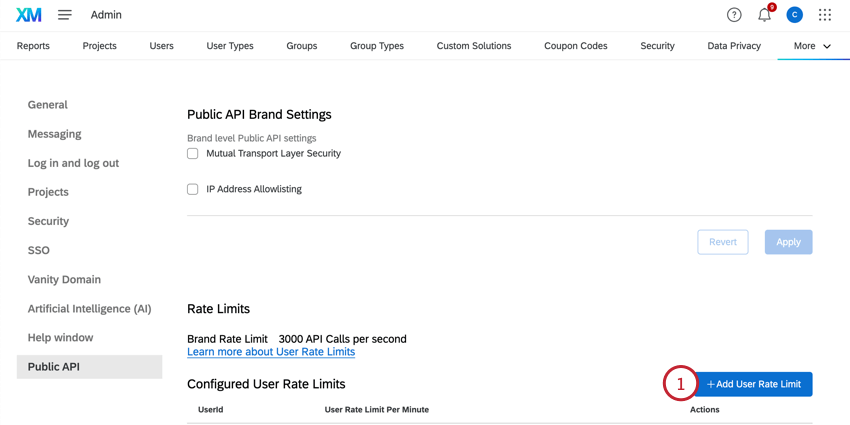Open Vanity Domain settings in sidebar
The height and width of the screenshot is (425, 850).
(x=64, y=279)
